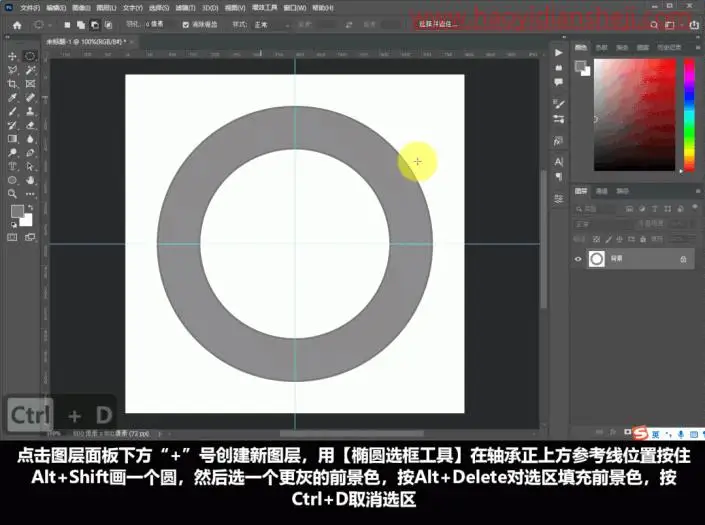Image resolution: width=705 pixels, height=525 pixels.
Task: Pick a color in the color field
Action: 634,115
